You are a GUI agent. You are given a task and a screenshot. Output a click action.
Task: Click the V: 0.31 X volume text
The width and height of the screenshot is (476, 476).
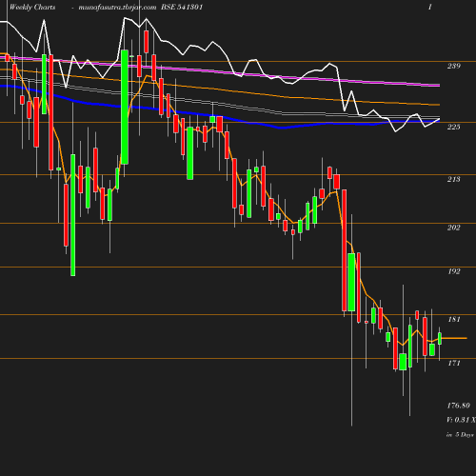(461, 420)
